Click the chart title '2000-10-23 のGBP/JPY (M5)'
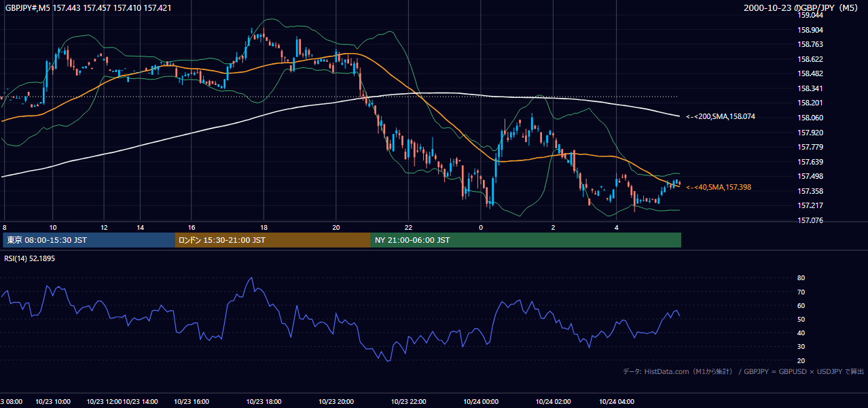 click(802, 8)
